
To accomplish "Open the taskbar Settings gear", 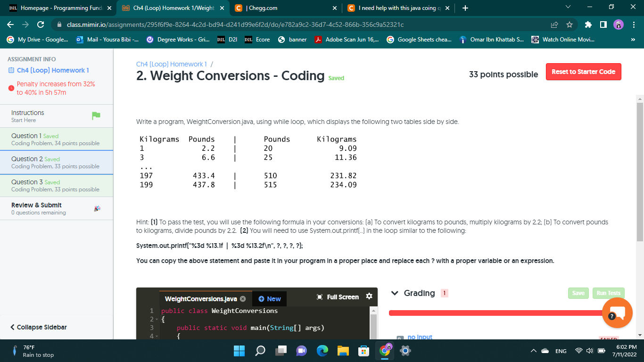I will (x=405, y=351).
